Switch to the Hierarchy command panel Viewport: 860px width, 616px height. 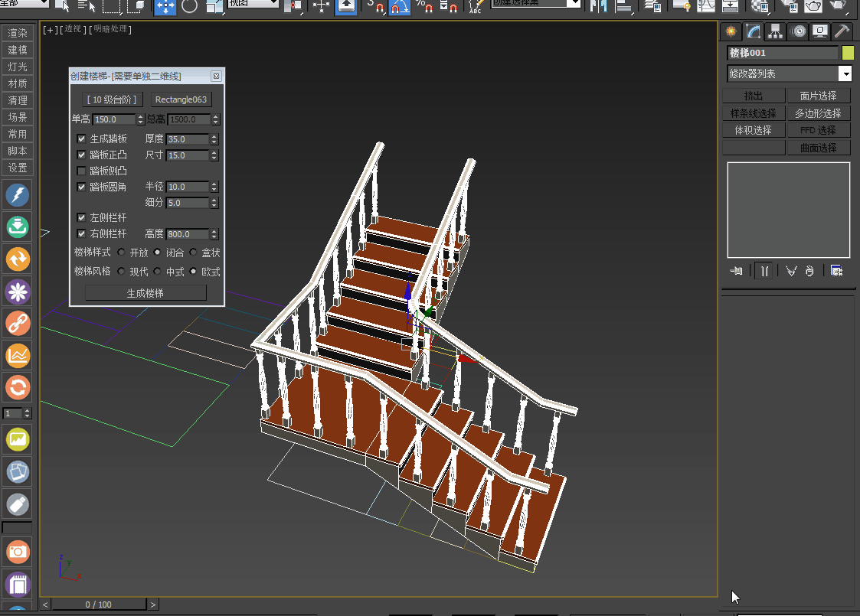pos(775,31)
